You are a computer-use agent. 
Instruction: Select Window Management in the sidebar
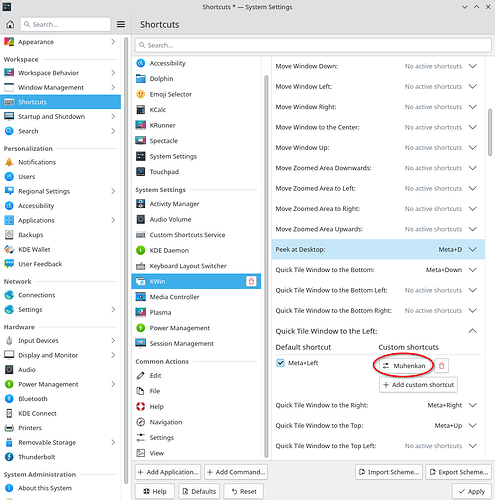click(x=60, y=87)
